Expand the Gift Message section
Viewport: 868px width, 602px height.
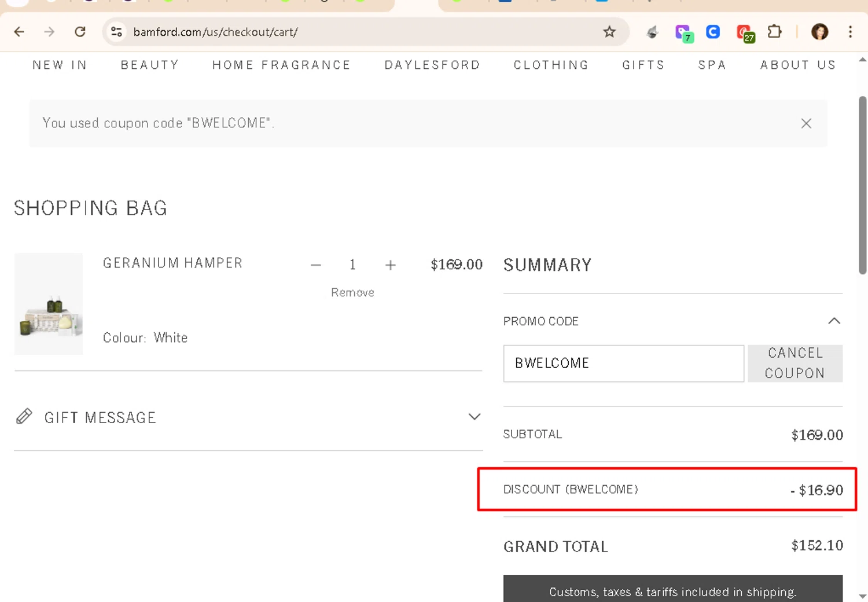[x=475, y=417]
